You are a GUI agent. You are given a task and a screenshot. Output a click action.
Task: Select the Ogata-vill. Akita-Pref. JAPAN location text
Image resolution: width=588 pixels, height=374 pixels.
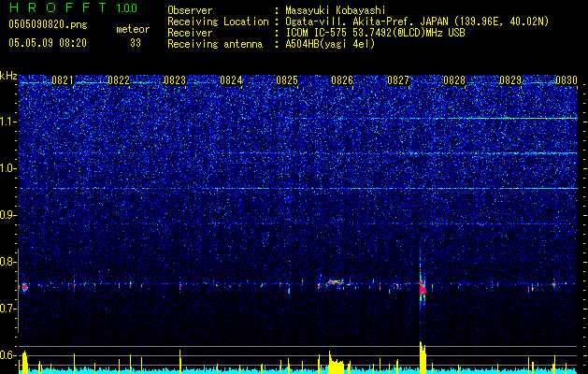click(x=366, y=22)
